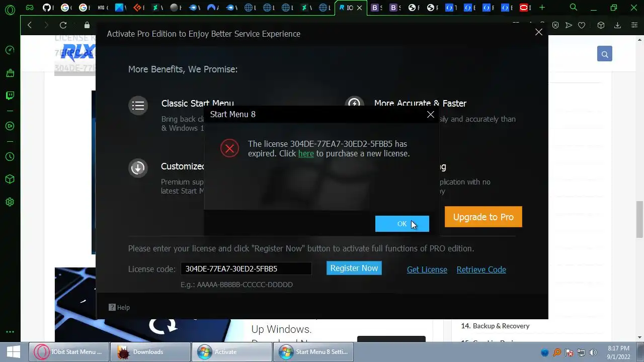Close the Start Menu 8 error dialog
644x362 pixels.
click(x=431, y=115)
